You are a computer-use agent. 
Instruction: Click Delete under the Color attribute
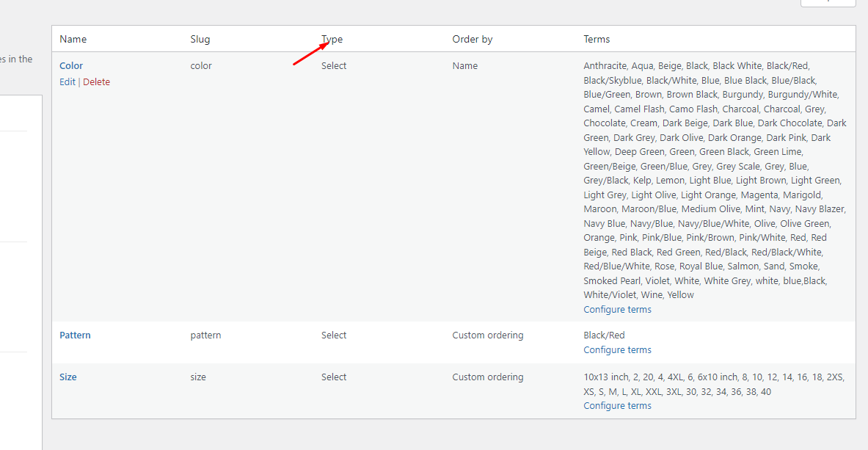(96, 82)
